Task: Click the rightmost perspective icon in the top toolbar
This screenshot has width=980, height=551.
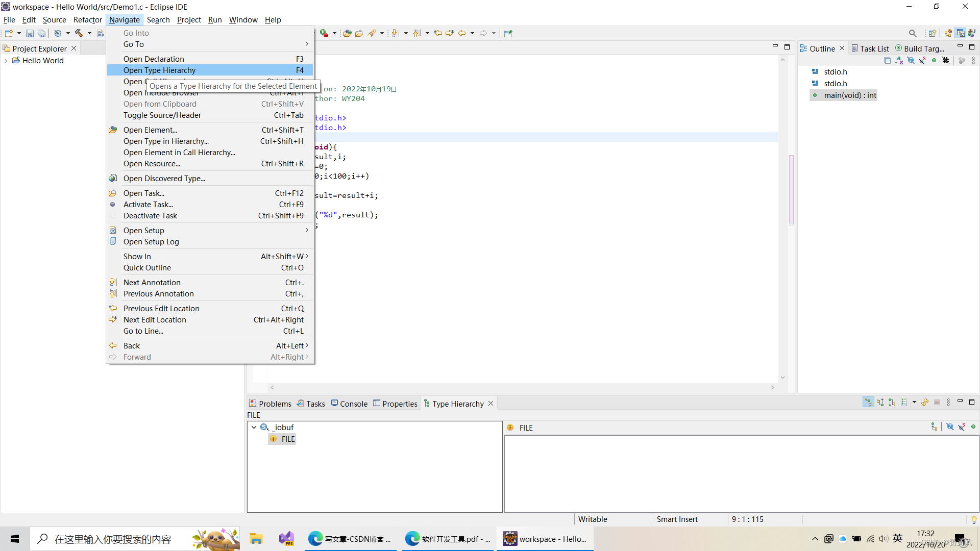Action: tap(972, 33)
